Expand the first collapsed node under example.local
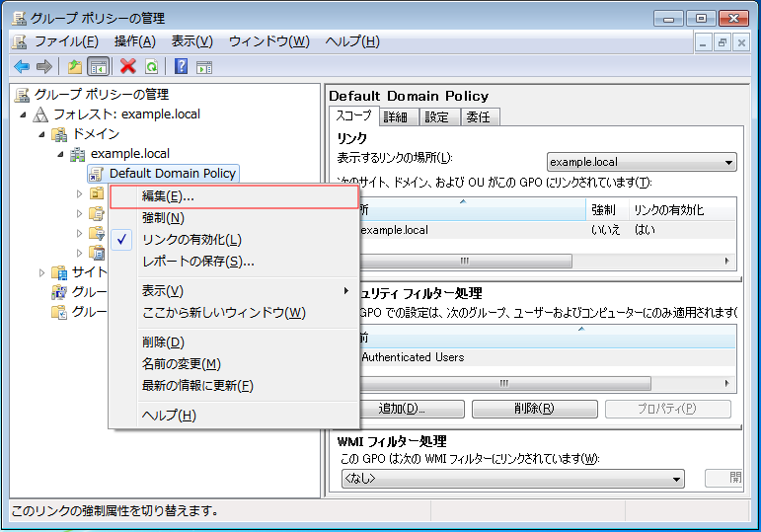 pos(79,193)
